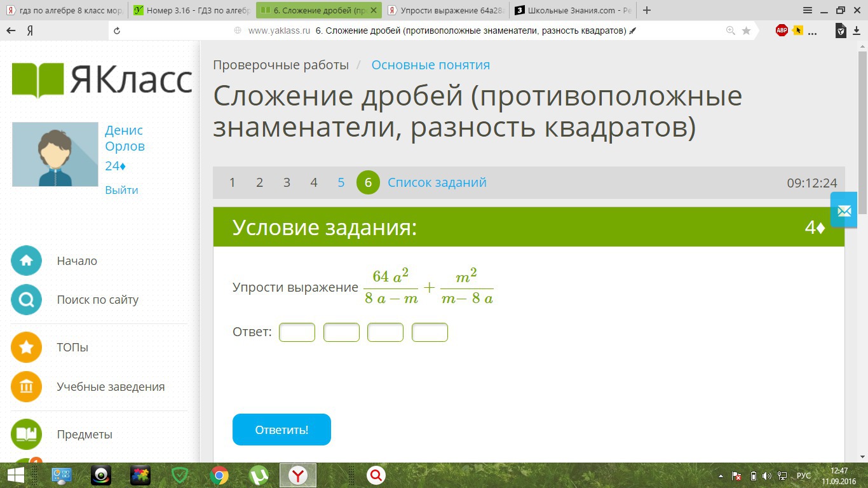
Task: Click the Условие задания heading
Action: point(325,227)
